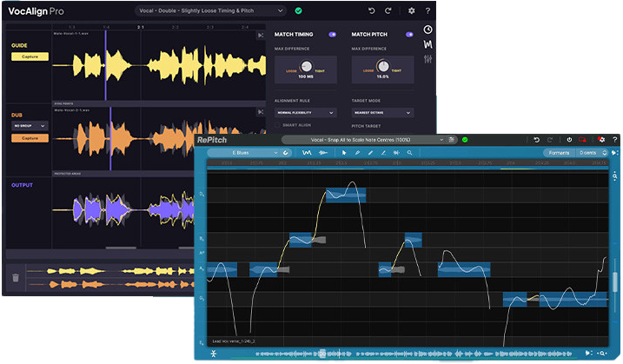
Task: Click Guide waveform zoom-to-fit icon
Action: [261, 36]
